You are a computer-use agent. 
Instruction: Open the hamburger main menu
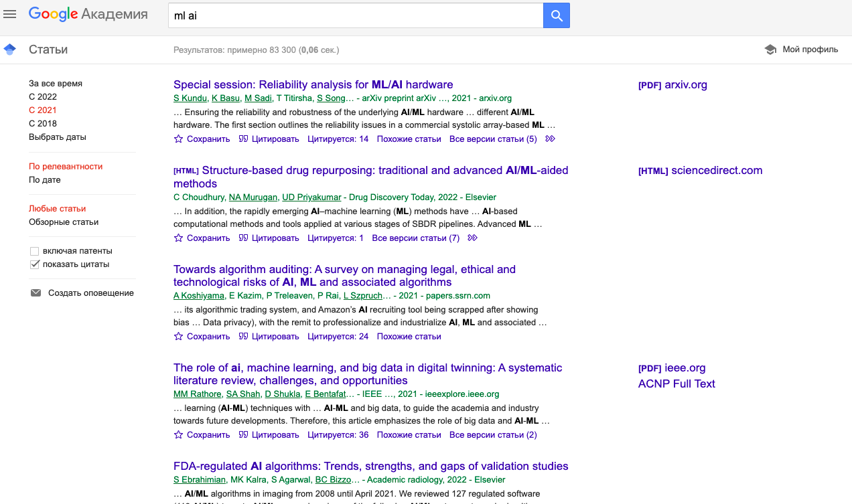coord(9,14)
